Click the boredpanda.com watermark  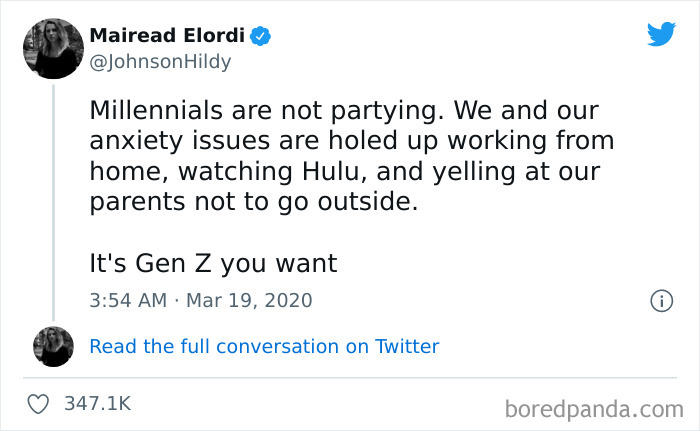pyautogui.click(x=593, y=408)
